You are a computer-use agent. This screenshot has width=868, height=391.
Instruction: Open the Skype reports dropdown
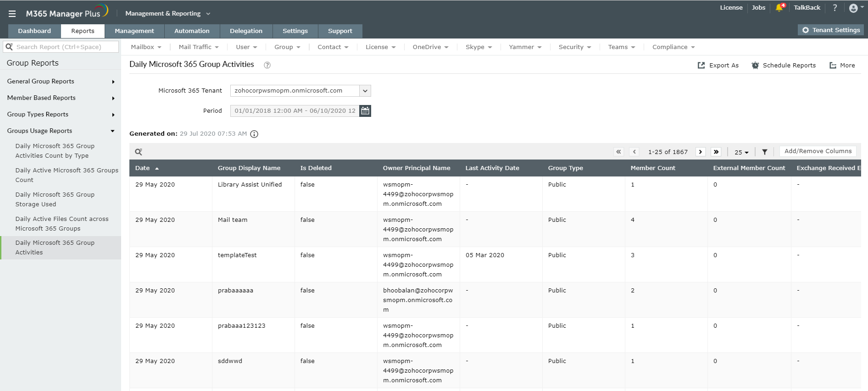[479, 47]
